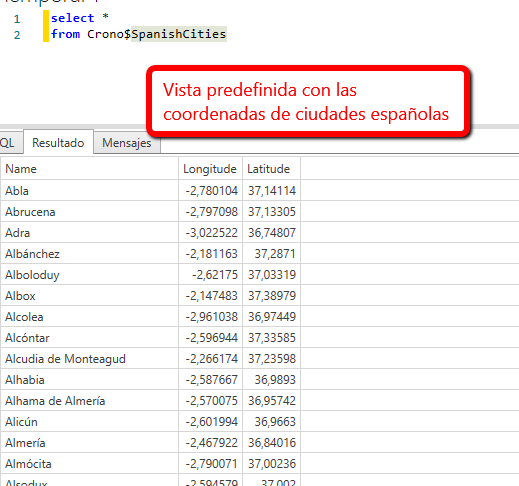Click the Longitude column header

pyautogui.click(x=210, y=169)
